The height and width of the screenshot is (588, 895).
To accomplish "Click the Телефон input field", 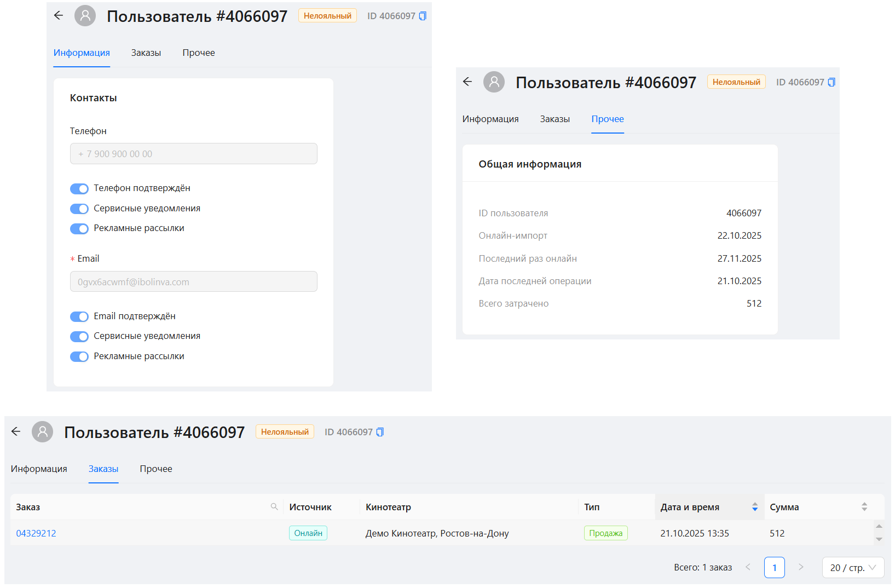I will pos(193,154).
